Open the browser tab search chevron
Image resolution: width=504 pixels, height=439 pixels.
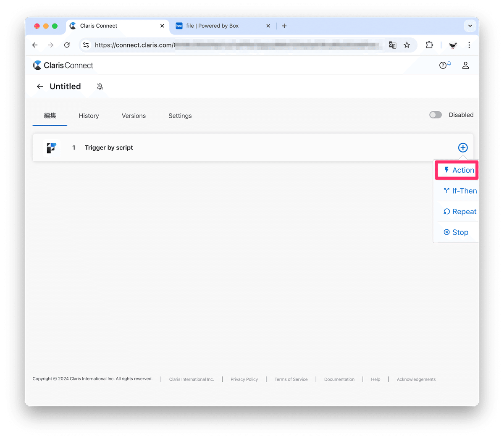point(470,26)
